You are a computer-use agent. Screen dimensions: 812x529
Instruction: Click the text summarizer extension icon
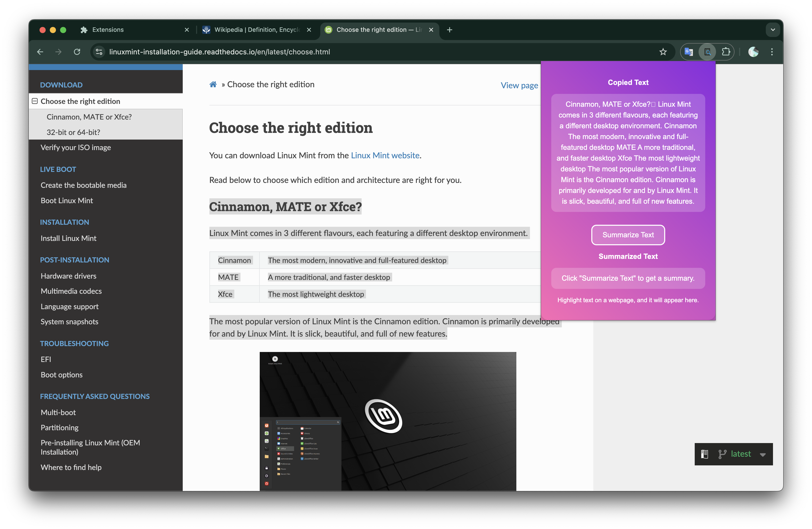pos(707,52)
